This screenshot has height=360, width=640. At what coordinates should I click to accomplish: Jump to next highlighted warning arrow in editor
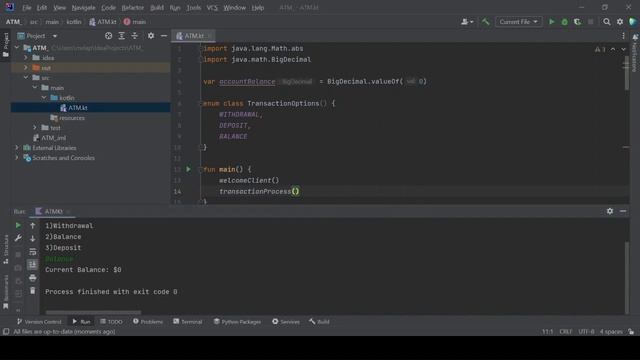click(623, 49)
